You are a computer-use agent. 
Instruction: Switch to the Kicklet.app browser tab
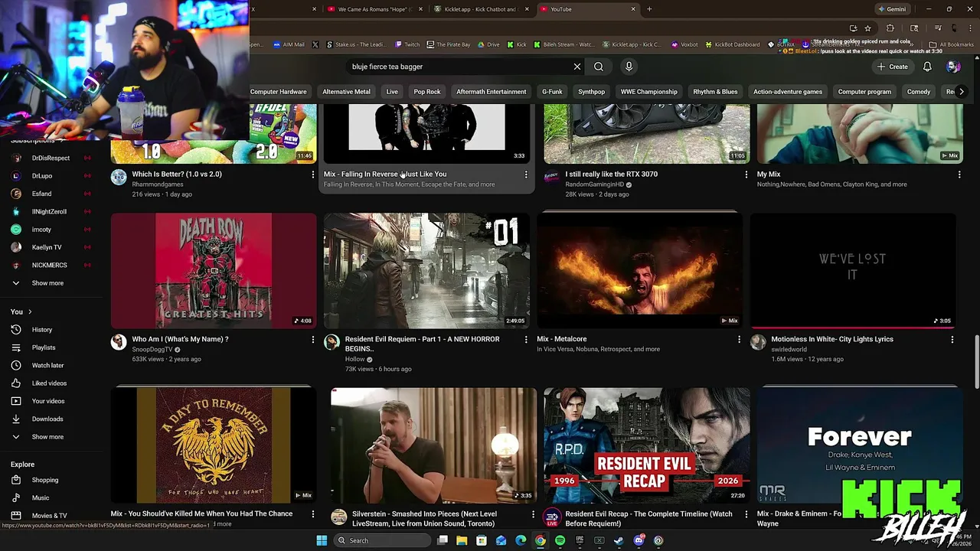point(481,9)
